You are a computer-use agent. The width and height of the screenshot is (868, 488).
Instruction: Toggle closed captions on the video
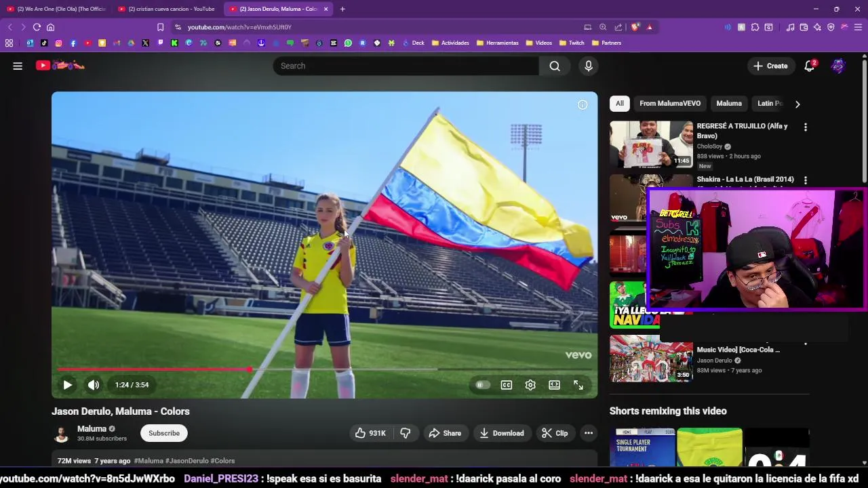[507, 385]
